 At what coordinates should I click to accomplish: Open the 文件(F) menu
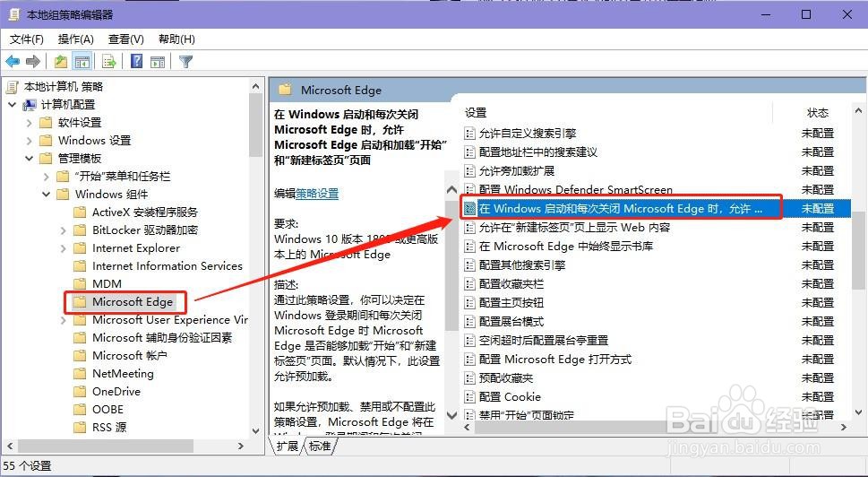point(27,39)
